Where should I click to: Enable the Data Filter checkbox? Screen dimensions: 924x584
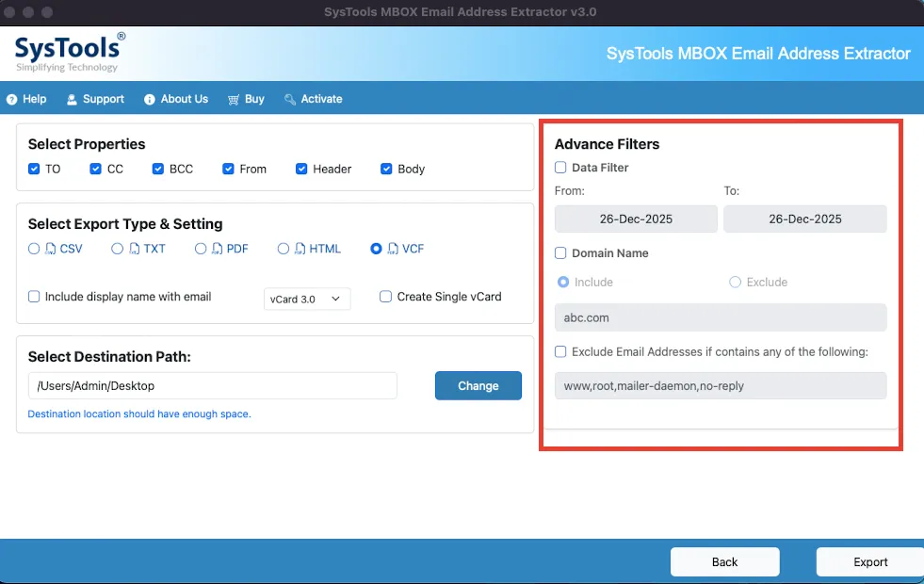pyautogui.click(x=560, y=168)
